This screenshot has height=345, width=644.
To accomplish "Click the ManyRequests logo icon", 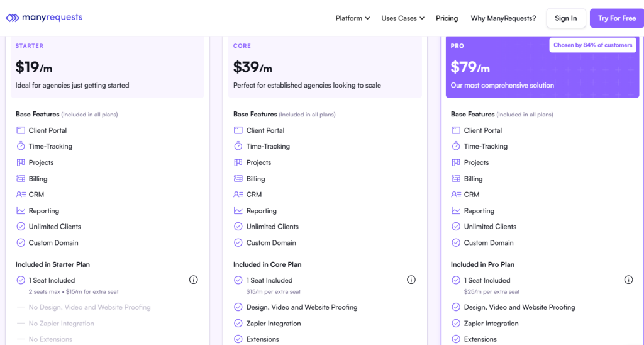I will [13, 18].
